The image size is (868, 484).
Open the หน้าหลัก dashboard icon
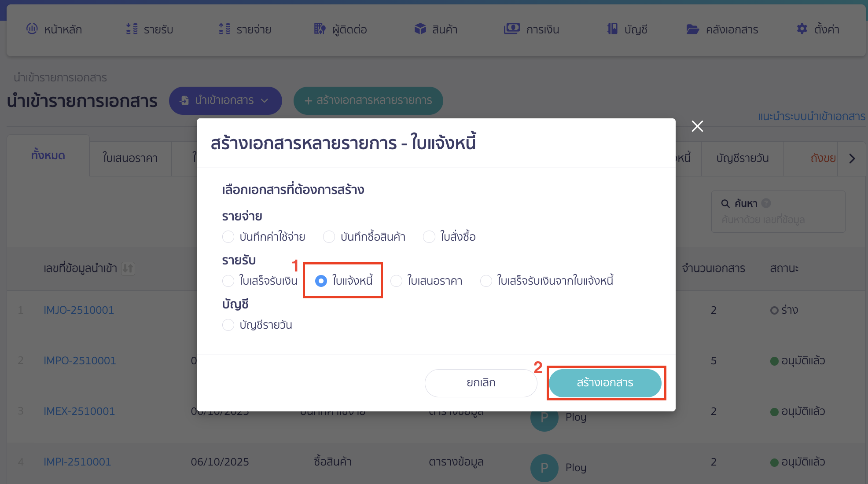[32, 29]
